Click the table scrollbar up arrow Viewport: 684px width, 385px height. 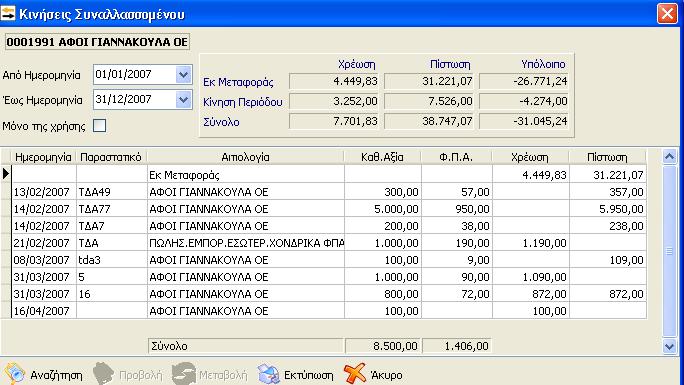pos(670,156)
